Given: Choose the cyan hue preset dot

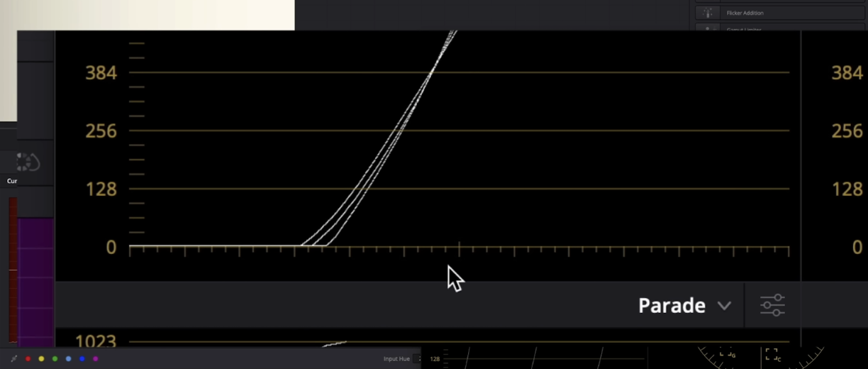Looking at the screenshot, I should pos(69,359).
